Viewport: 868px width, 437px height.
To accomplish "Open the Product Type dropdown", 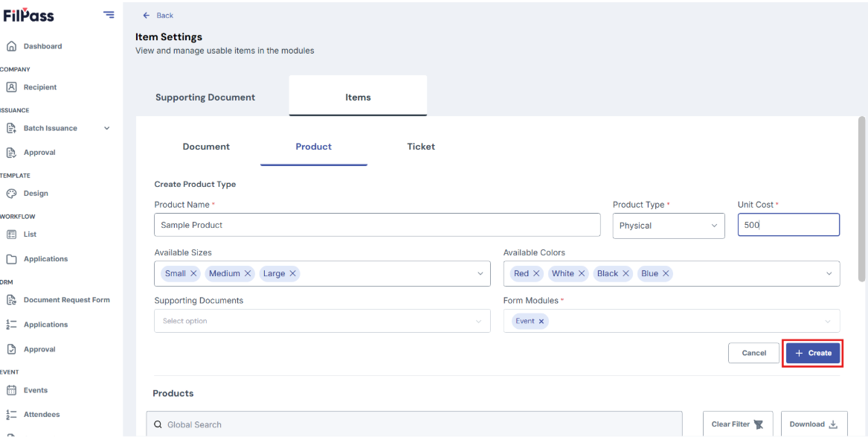I will (669, 226).
